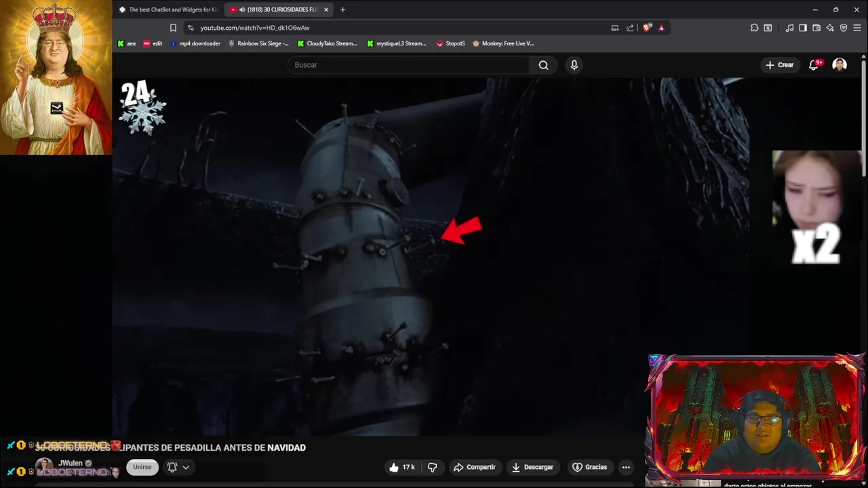Open the notification bell dropdown for the channel

[x=178, y=467]
